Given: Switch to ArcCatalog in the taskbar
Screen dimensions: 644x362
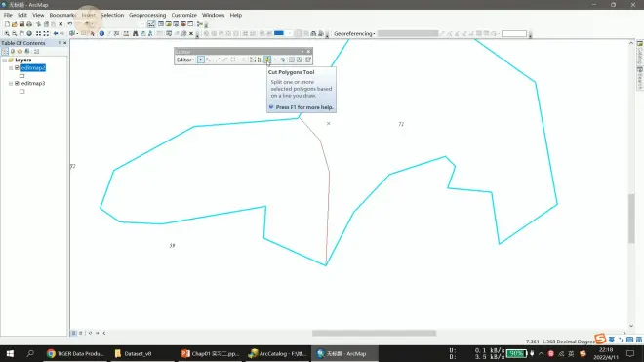Looking at the screenshot, I should (278, 353).
